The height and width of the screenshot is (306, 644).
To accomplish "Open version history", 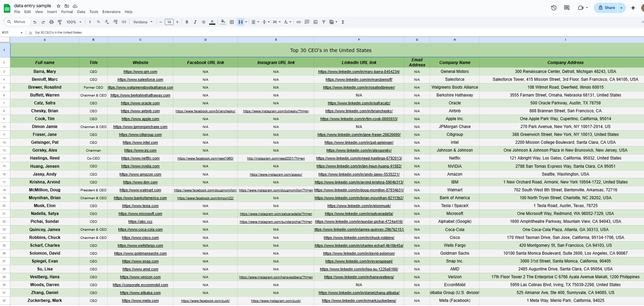I will click(x=554, y=8).
